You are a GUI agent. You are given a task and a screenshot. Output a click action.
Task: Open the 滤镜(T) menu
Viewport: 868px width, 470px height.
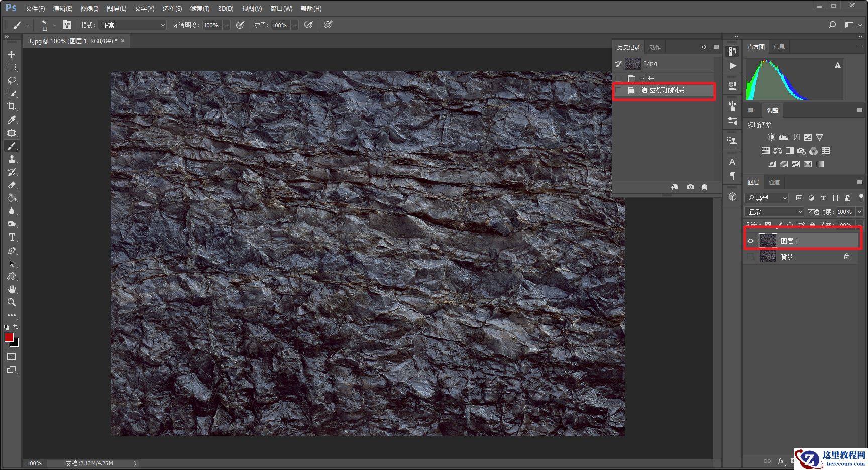point(199,9)
